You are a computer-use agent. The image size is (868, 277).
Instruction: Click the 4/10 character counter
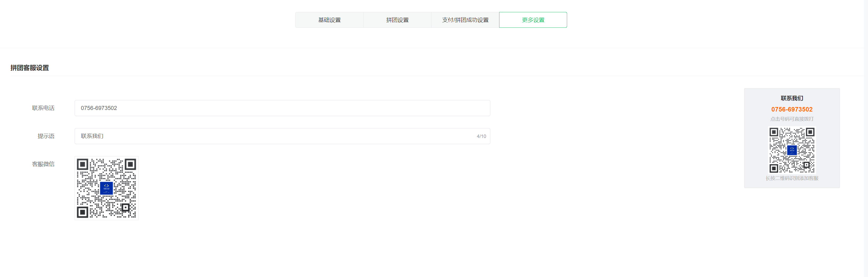pyautogui.click(x=481, y=136)
